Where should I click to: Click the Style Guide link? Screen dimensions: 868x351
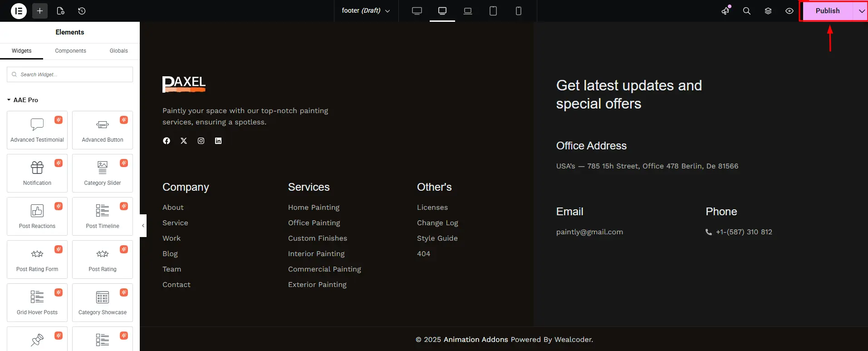(437, 238)
